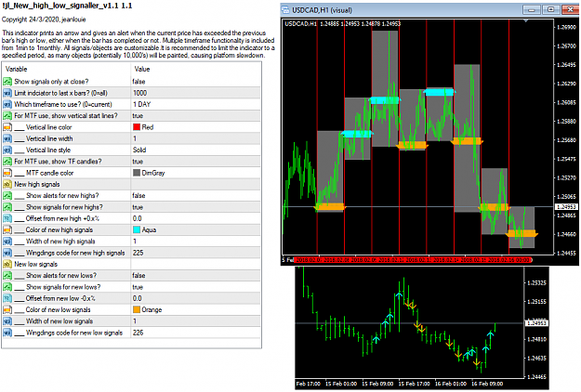Open the 'Solid' vertical line style value
The image size is (581, 392).
coord(139,150)
